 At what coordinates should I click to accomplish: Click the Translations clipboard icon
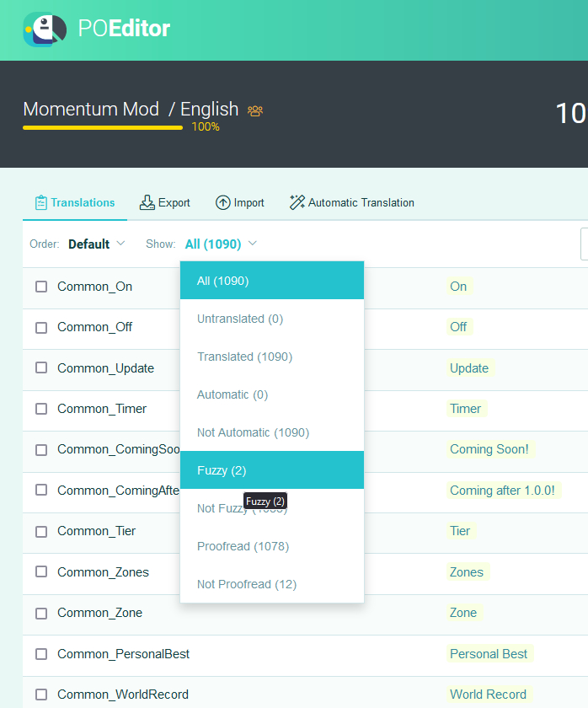(40, 202)
